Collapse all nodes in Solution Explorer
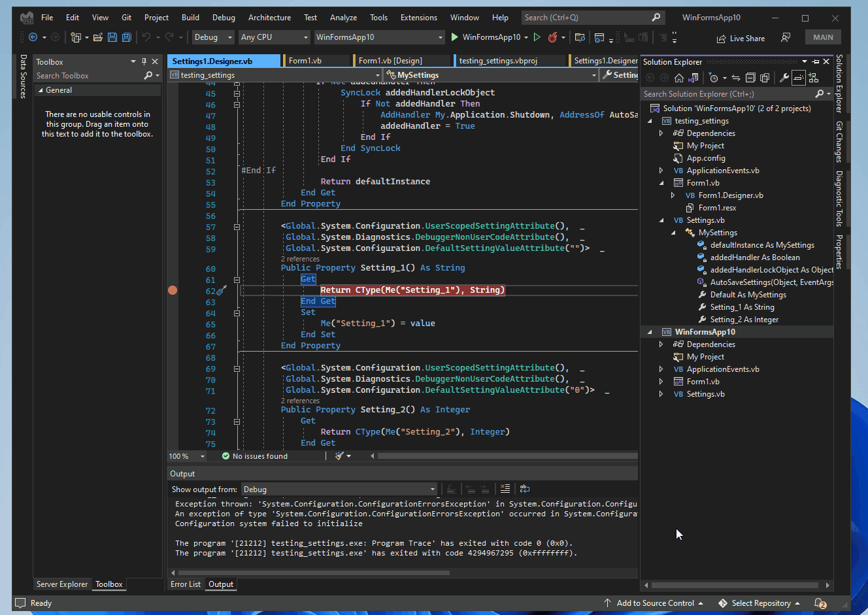Screen dimensions: 868x615 (x=751, y=78)
